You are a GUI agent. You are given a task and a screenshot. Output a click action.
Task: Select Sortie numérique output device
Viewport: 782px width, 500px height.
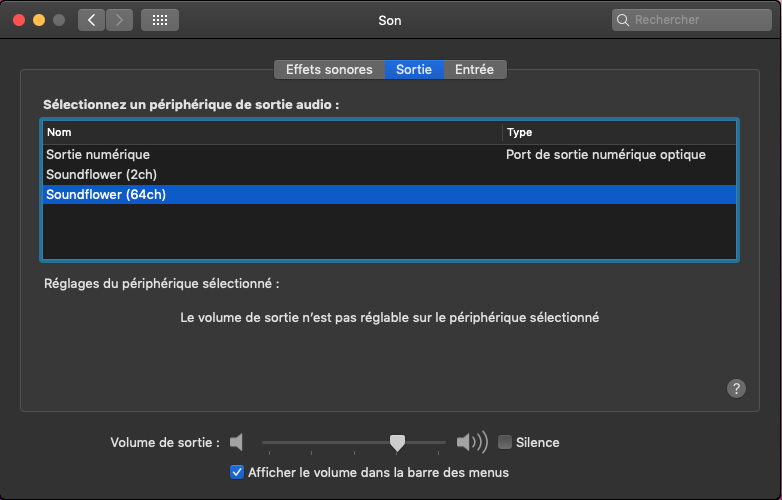98,155
